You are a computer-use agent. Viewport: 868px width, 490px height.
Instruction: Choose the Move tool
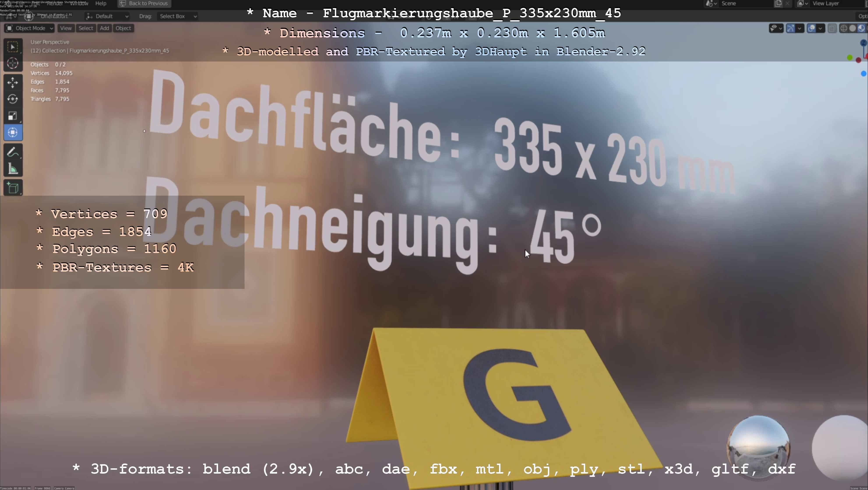(x=13, y=83)
